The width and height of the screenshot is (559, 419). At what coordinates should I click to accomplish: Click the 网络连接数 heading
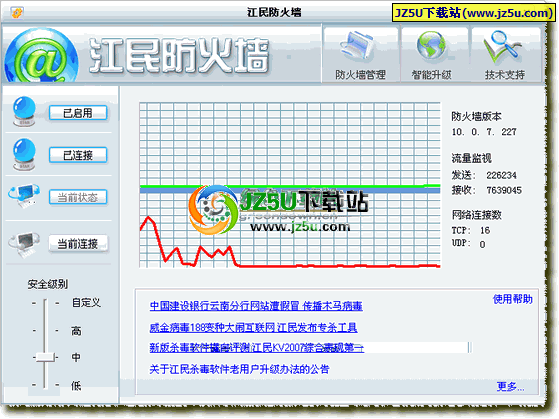point(477,215)
